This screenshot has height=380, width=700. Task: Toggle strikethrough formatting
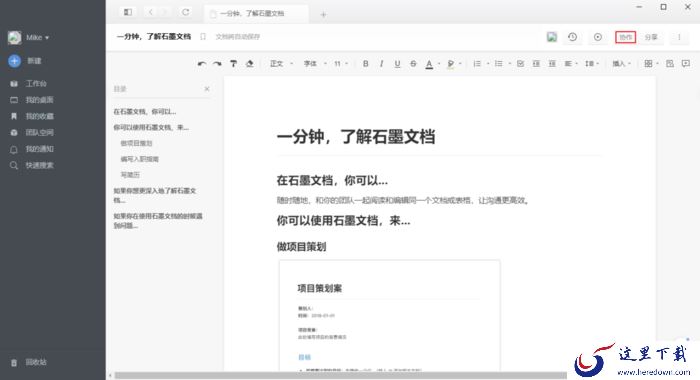tap(413, 64)
